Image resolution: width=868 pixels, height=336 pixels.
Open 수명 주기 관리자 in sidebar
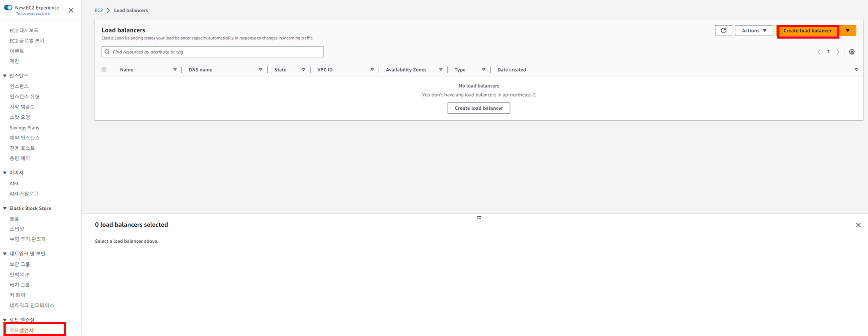pos(27,239)
